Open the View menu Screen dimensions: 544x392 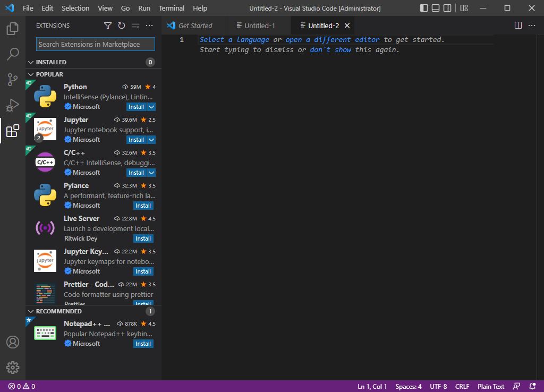[x=105, y=8]
